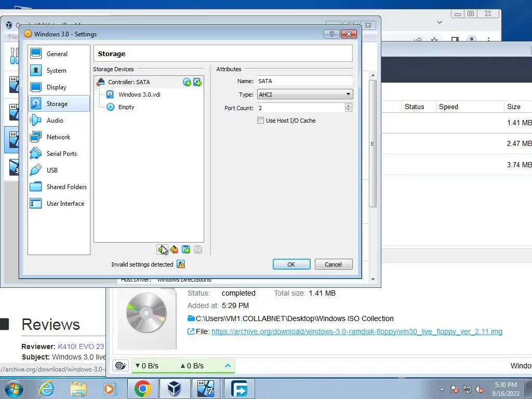Viewport: 532px width, 399px height.
Task: Click the greyed remove attachment icon
Action: [198, 250]
